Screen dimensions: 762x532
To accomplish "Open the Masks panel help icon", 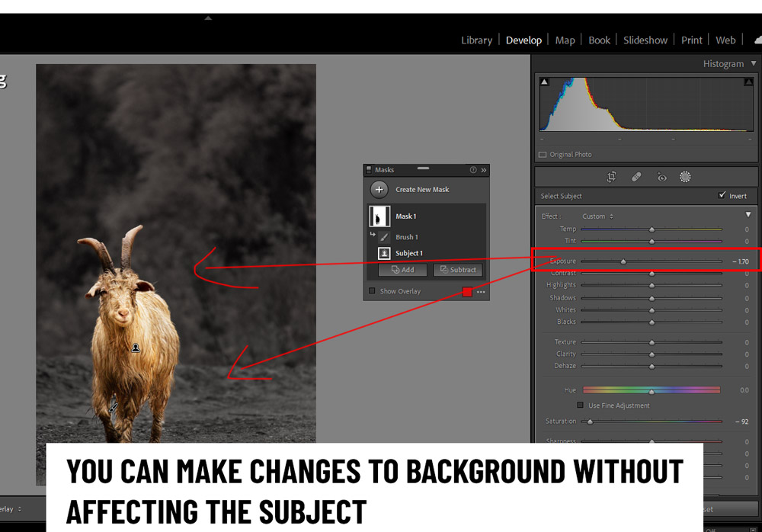I will 473,170.
